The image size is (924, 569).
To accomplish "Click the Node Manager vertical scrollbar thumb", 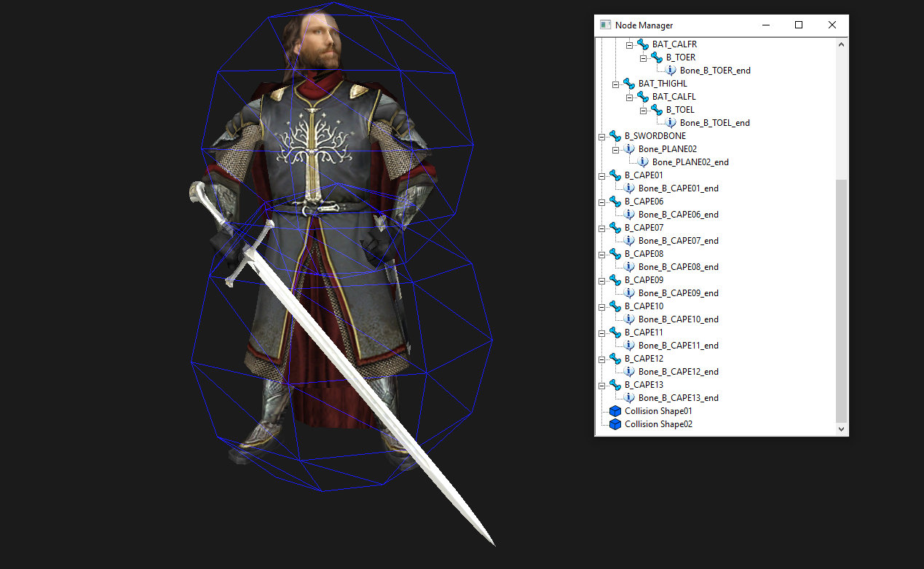I will [x=842, y=301].
